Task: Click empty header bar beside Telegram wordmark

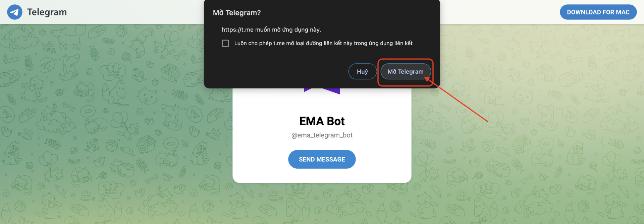Action: (x=134, y=12)
